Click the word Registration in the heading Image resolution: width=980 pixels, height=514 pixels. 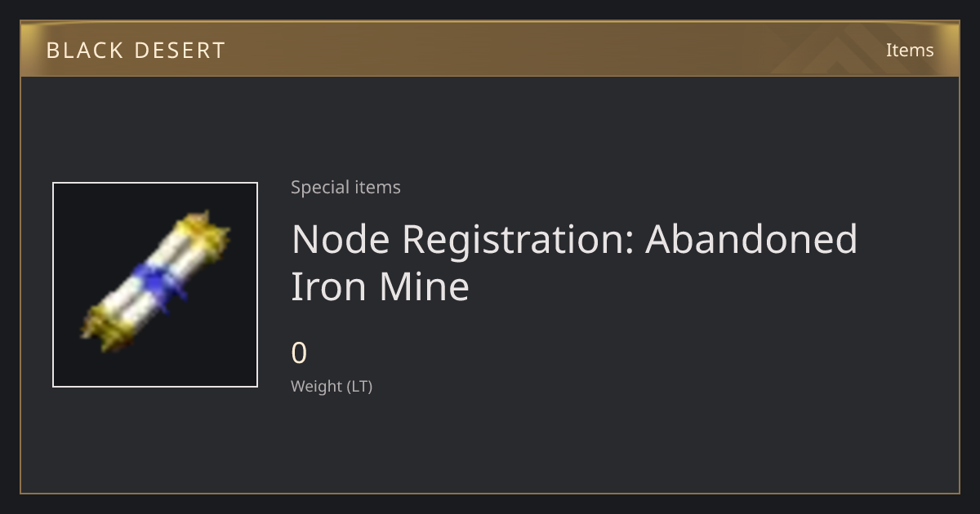[518, 239]
